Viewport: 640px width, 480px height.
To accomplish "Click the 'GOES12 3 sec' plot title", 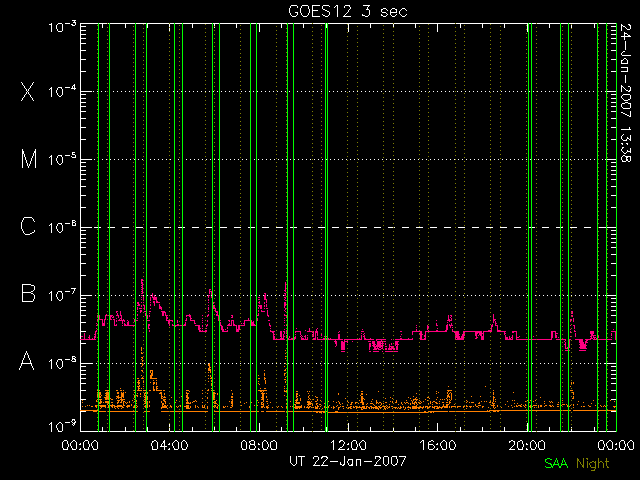I will (x=348, y=11).
